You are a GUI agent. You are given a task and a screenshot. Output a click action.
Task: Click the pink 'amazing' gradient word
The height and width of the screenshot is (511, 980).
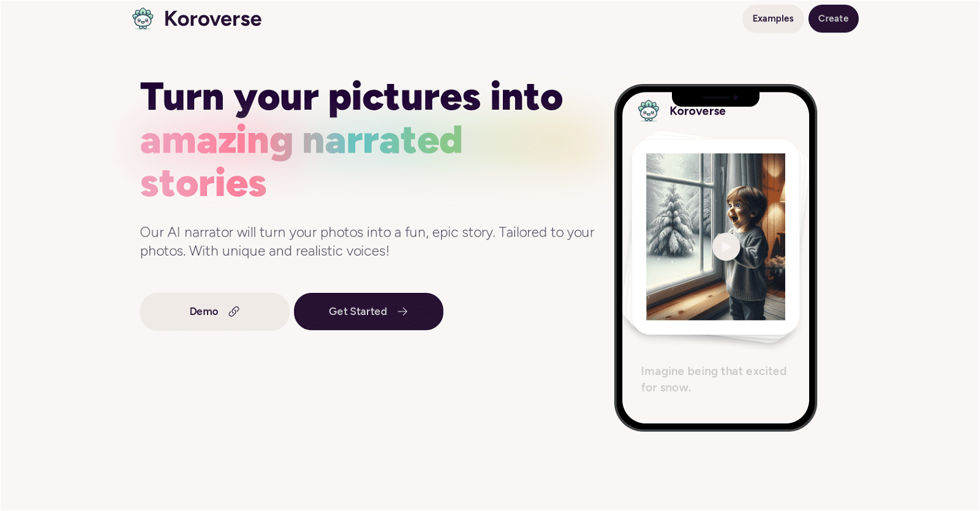pos(217,142)
